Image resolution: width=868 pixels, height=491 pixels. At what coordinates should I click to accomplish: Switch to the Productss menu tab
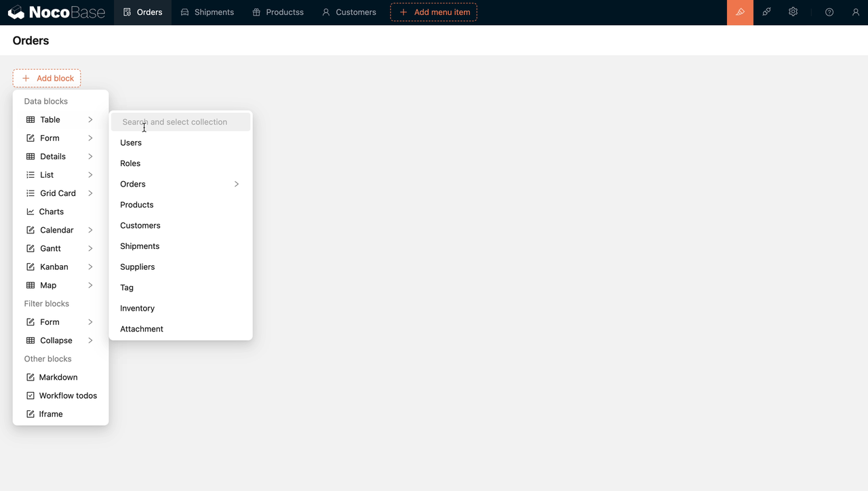[277, 12]
